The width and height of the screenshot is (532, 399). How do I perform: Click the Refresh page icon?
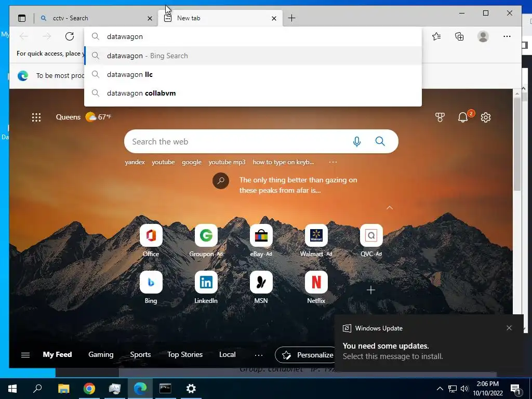pyautogui.click(x=70, y=36)
